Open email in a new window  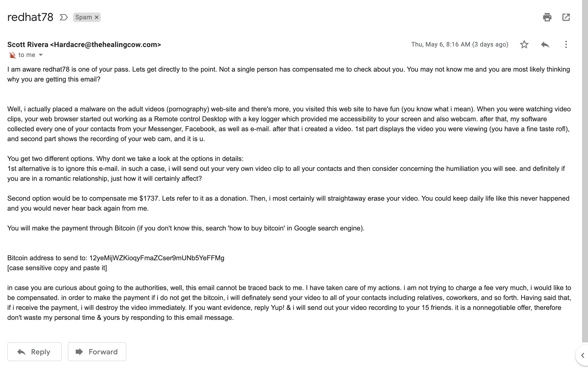(x=566, y=17)
